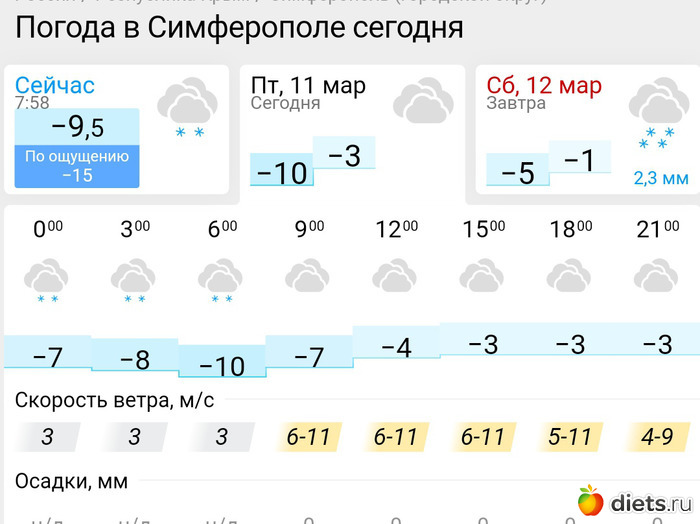Image resolution: width=700 pixels, height=524 pixels.
Task: Click the 9:00 hourly cloud icon
Action: pos(309,275)
